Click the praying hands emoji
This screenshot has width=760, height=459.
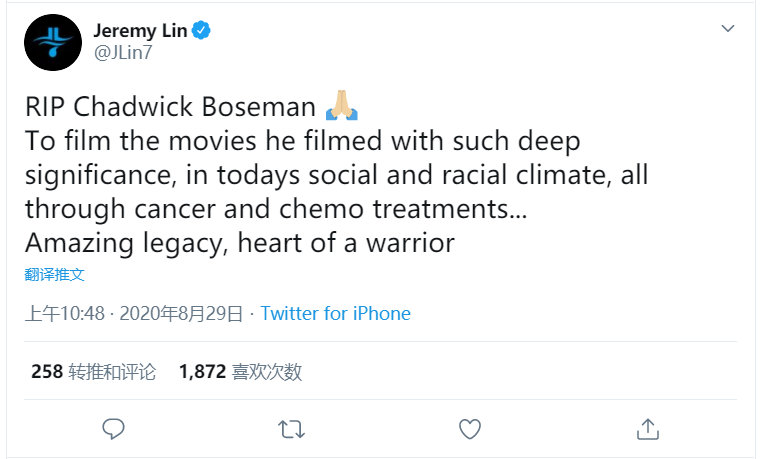click(x=342, y=105)
